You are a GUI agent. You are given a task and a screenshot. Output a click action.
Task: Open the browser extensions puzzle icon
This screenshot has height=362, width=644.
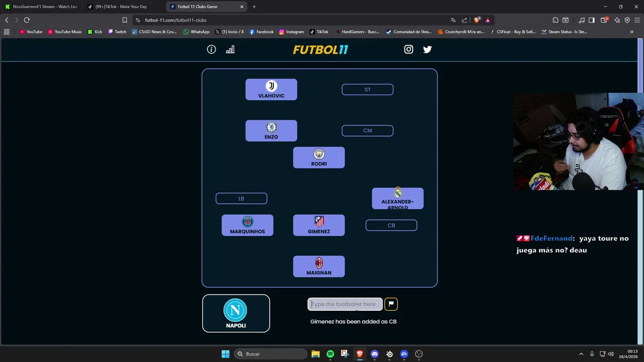click(555, 20)
